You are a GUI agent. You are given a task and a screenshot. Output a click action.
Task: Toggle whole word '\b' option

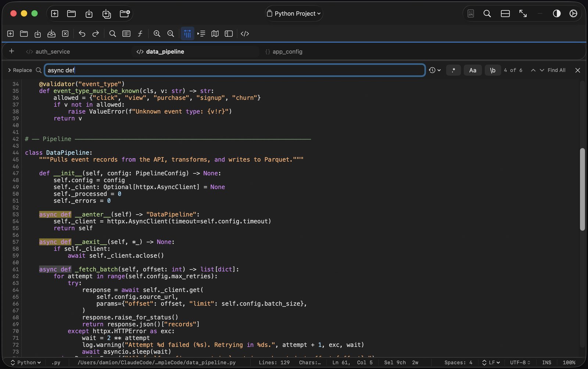click(x=493, y=70)
